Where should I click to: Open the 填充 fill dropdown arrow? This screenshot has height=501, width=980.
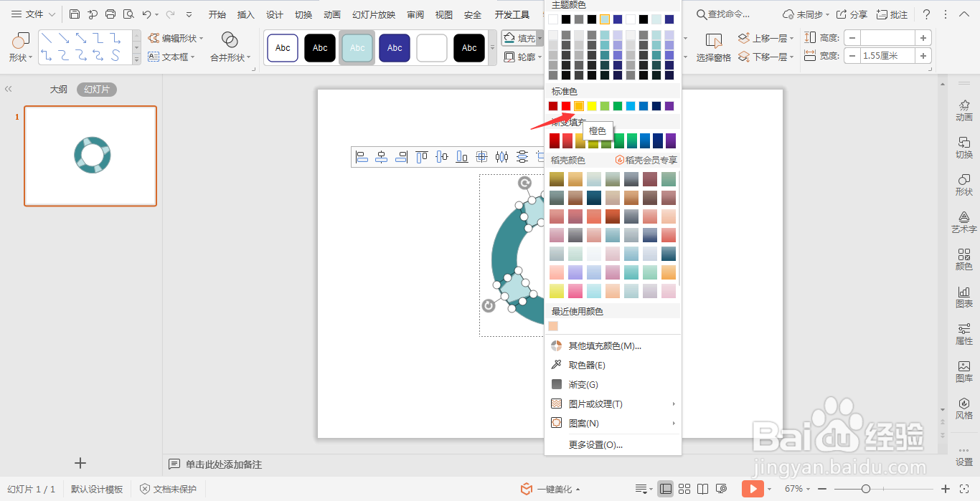pyautogui.click(x=540, y=39)
